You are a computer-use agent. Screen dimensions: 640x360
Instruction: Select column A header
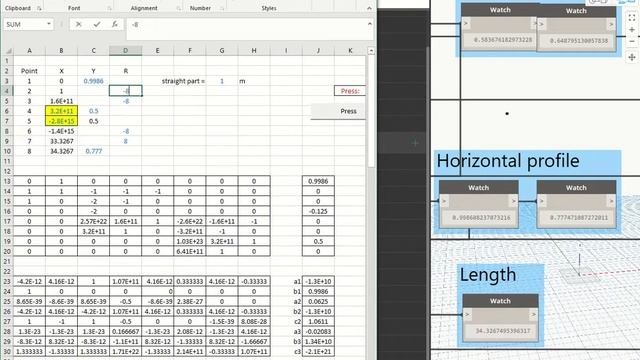29,51
